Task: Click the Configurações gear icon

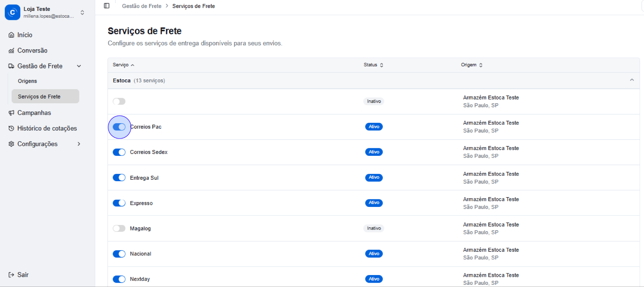Action: pyautogui.click(x=11, y=144)
